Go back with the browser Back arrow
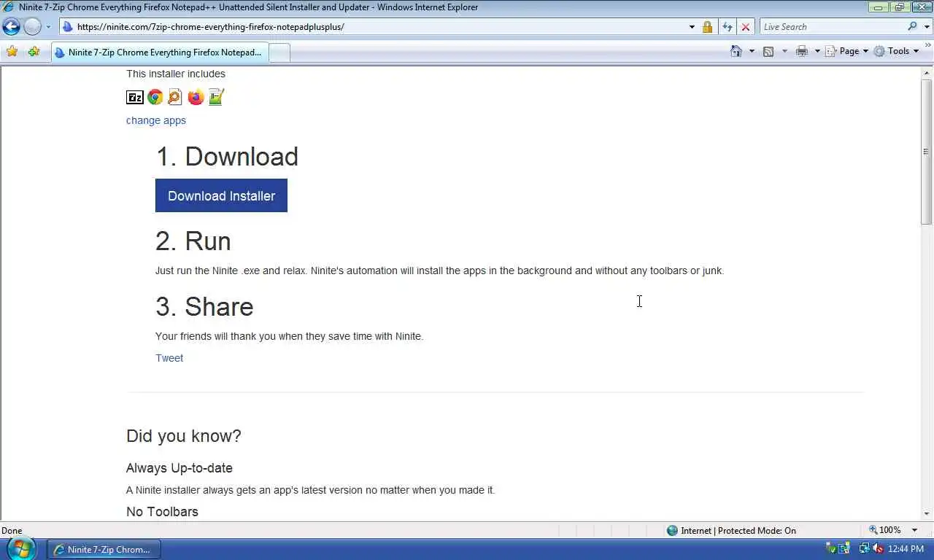 [11, 27]
